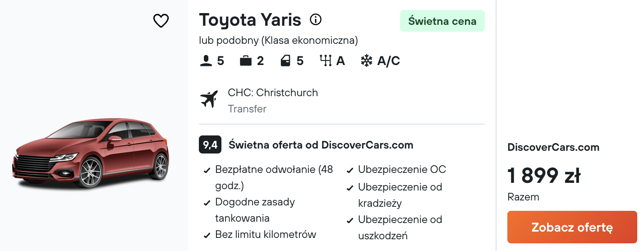This screenshot has width=644, height=251.
Task: Save Toyota Yaris with the heart icon
Action: pyautogui.click(x=161, y=21)
